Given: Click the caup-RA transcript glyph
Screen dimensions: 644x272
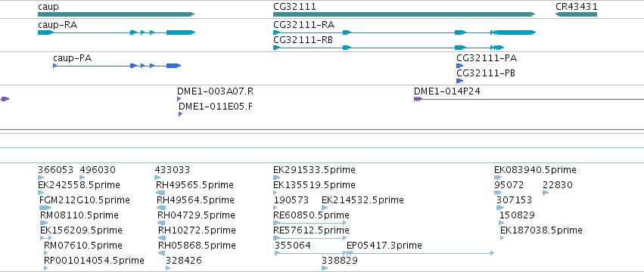Looking at the screenshot, I should point(117,32).
